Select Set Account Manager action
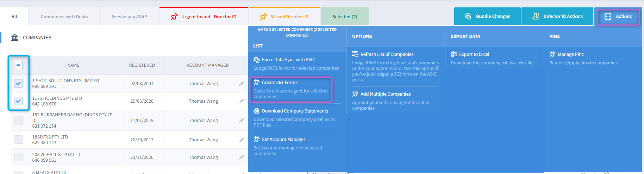Viewport: 644px width, 174px height. coord(283,139)
